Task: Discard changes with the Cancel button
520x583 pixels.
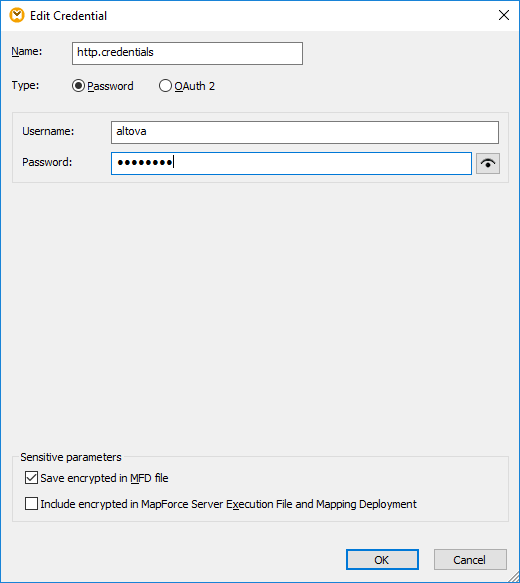Action: click(x=470, y=560)
